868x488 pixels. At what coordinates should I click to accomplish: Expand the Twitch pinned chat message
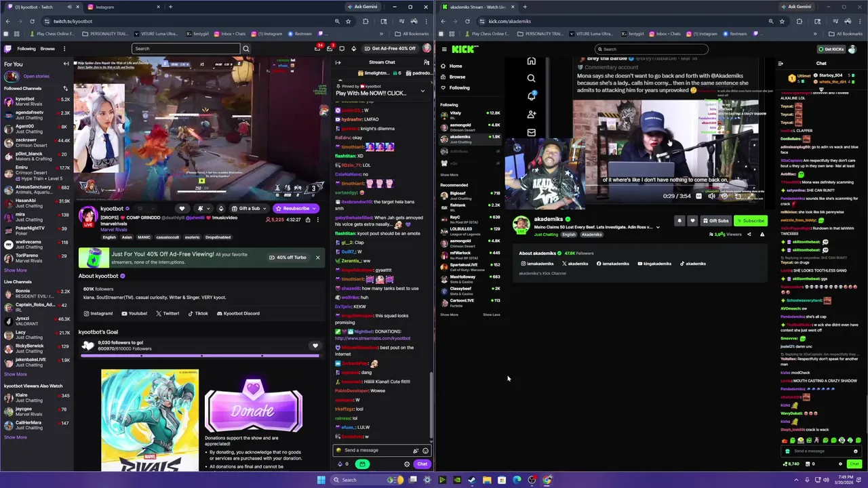422,91
